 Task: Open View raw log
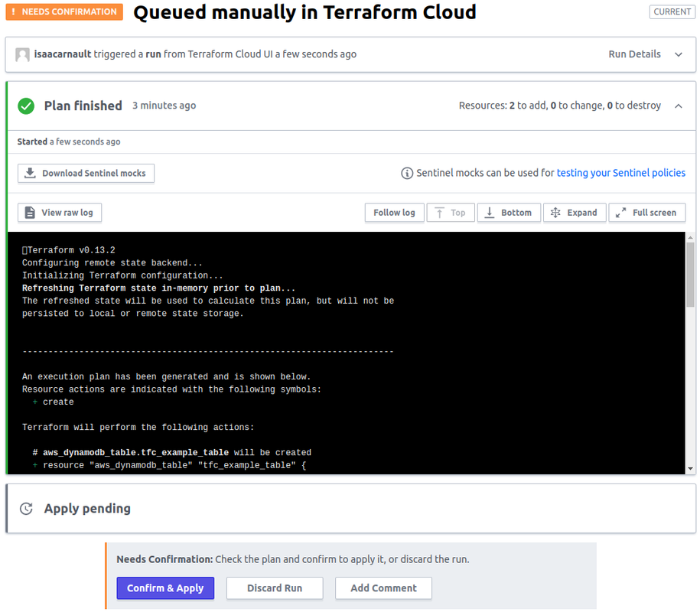coord(60,213)
